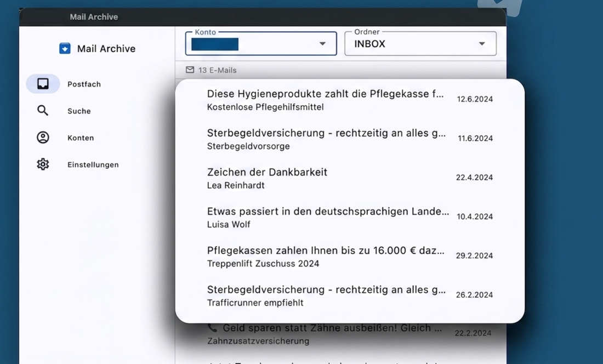Click the redacted Konto account value
This screenshot has width=603, height=364.
tap(215, 44)
